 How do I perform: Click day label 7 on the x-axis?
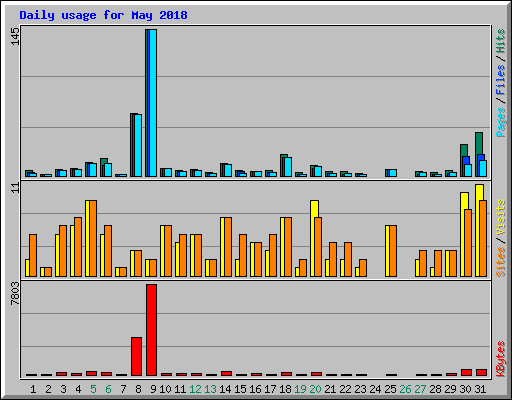(123, 389)
